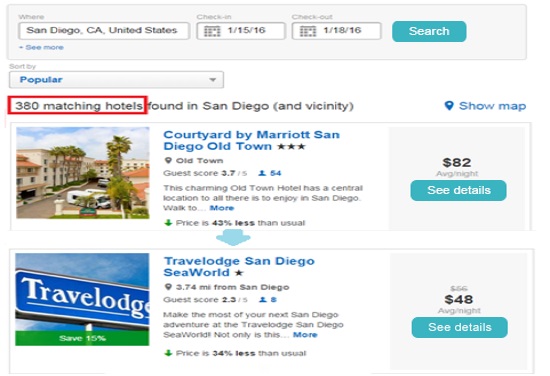Click the green arrow beside 34% less
Image resolution: width=550 pixels, height=376 pixels.
tap(168, 353)
